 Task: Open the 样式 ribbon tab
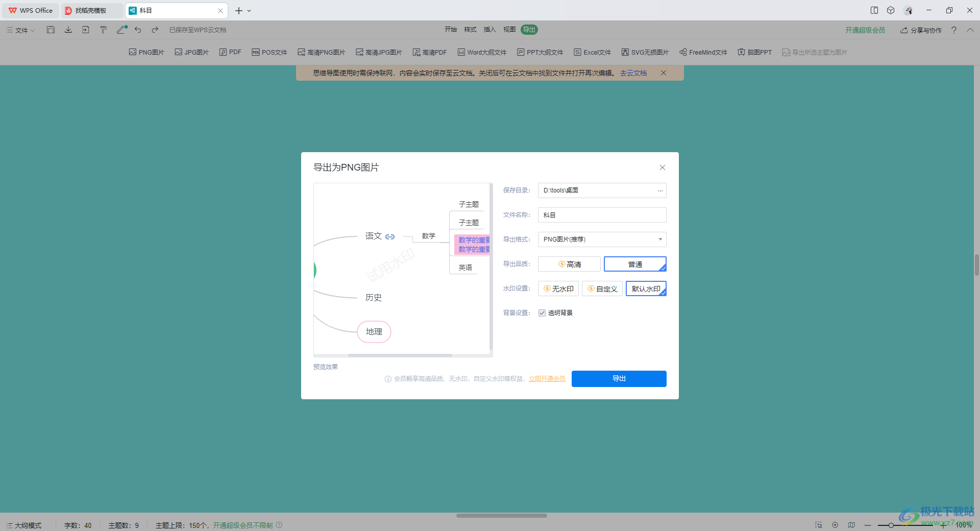point(470,30)
